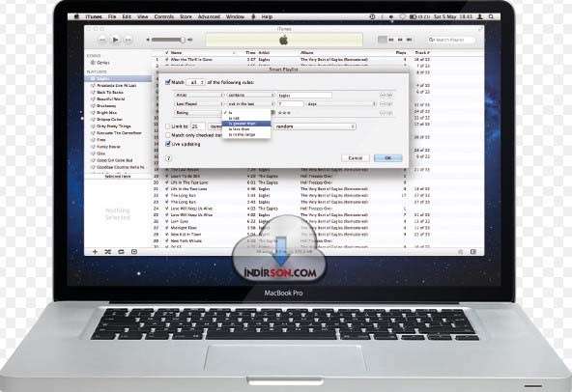Choose 'is in the range' option
The width and height of the screenshot is (572, 392).
pyautogui.click(x=246, y=134)
